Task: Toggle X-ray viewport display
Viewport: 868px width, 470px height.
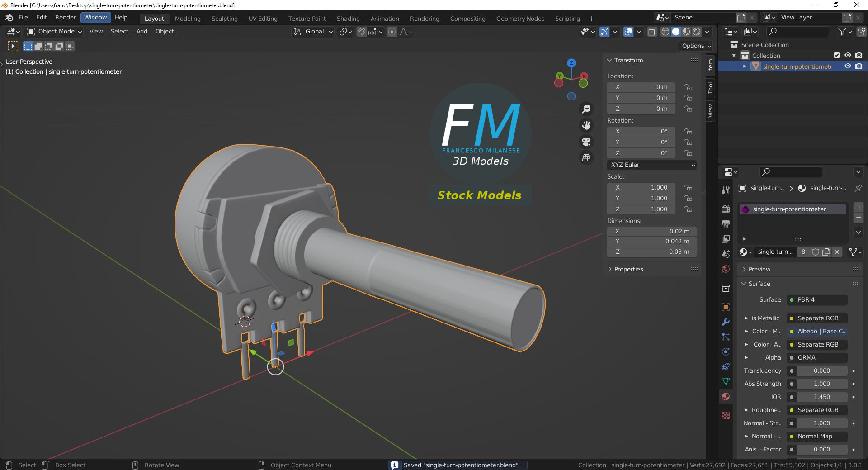Action: click(652, 32)
